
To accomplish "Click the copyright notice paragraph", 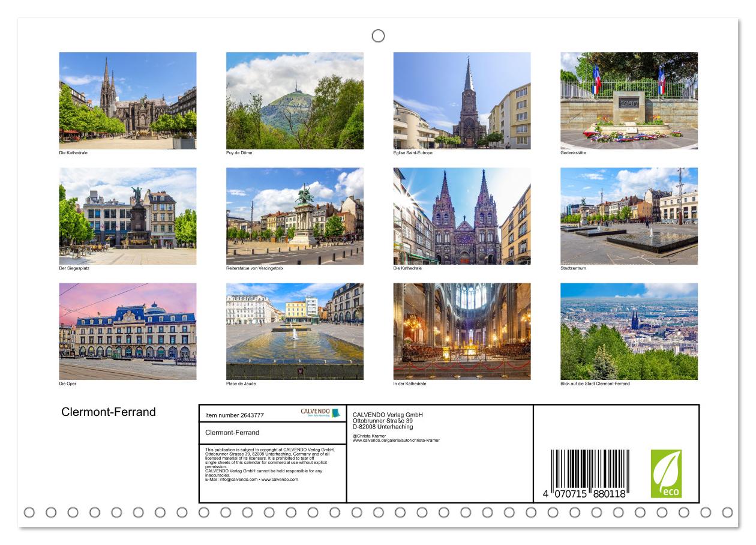I will [x=271, y=465].
